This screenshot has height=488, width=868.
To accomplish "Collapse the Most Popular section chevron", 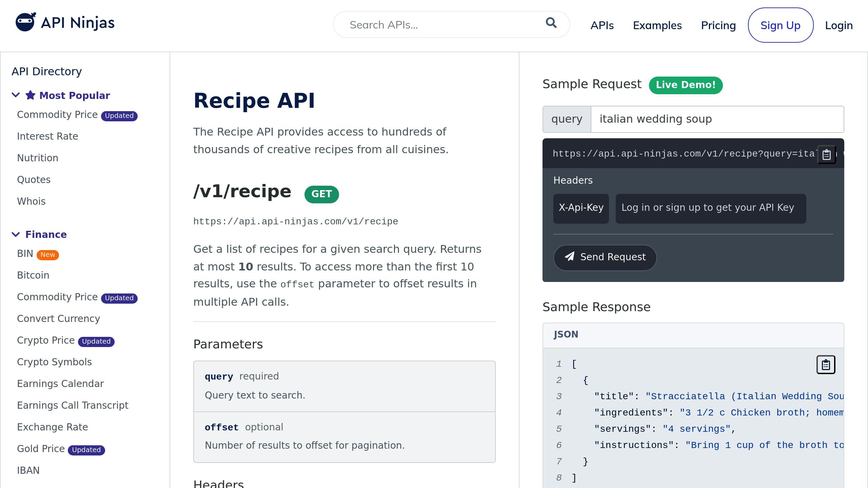I will coord(16,95).
